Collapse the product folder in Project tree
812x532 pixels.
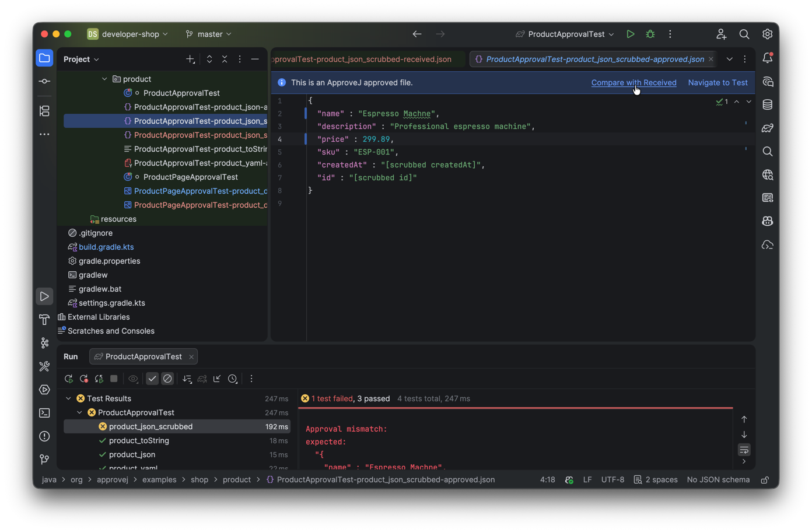(104, 79)
